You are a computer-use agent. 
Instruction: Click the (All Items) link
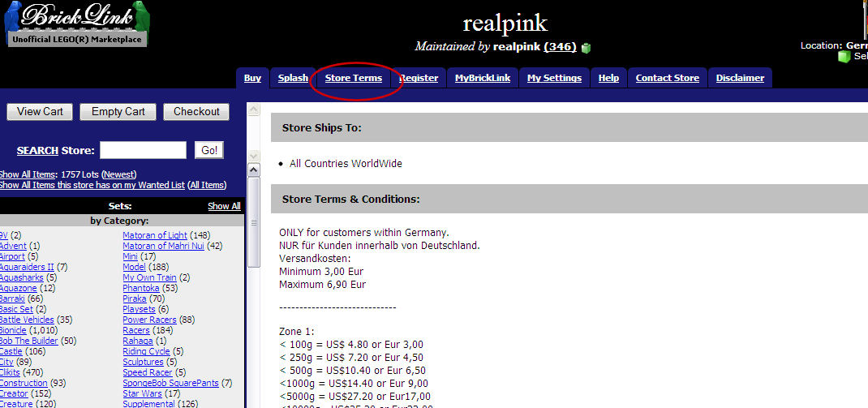click(x=207, y=185)
